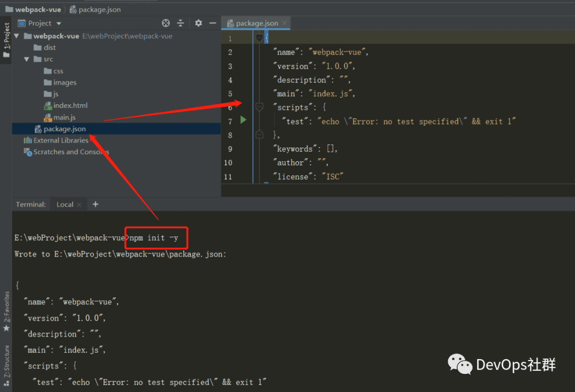The height and width of the screenshot is (392, 575).
Task: Click package.json in breadcrumb bar
Action: 95,10
